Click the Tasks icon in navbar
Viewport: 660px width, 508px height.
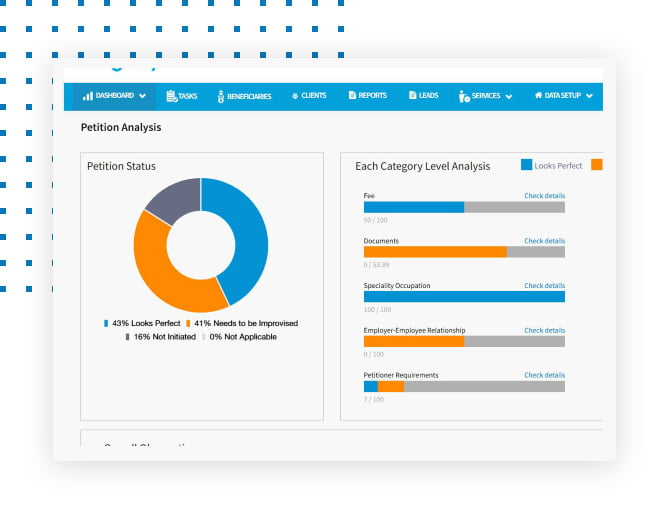(x=171, y=96)
